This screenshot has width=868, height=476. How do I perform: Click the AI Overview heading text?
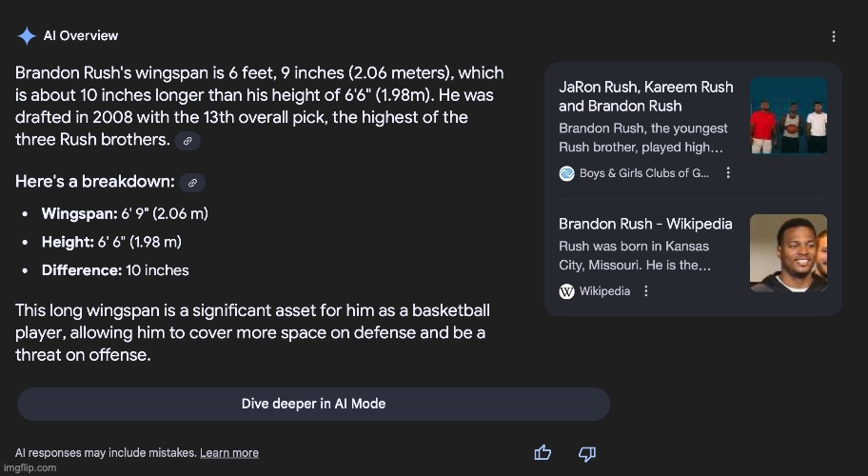(x=81, y=36)
